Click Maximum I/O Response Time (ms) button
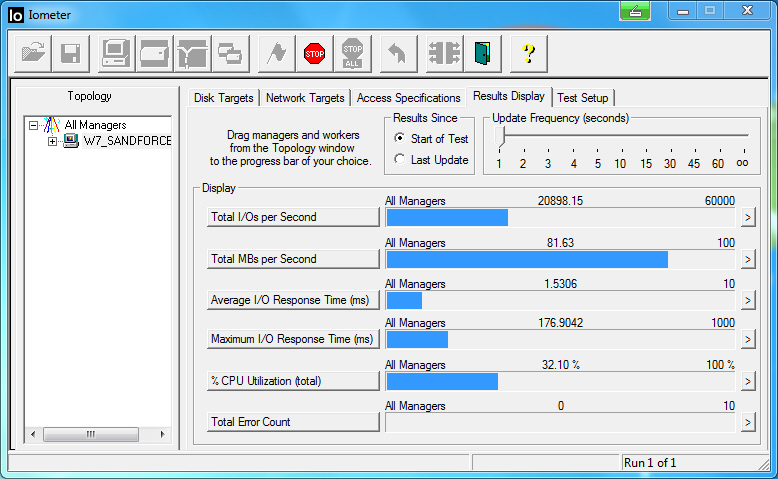The image size is (778, 479). click(293, 339)
